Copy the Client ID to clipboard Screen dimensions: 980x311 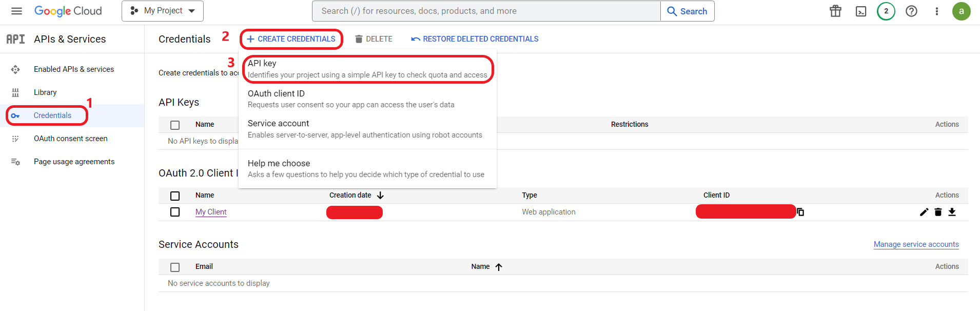click(800, 212)
